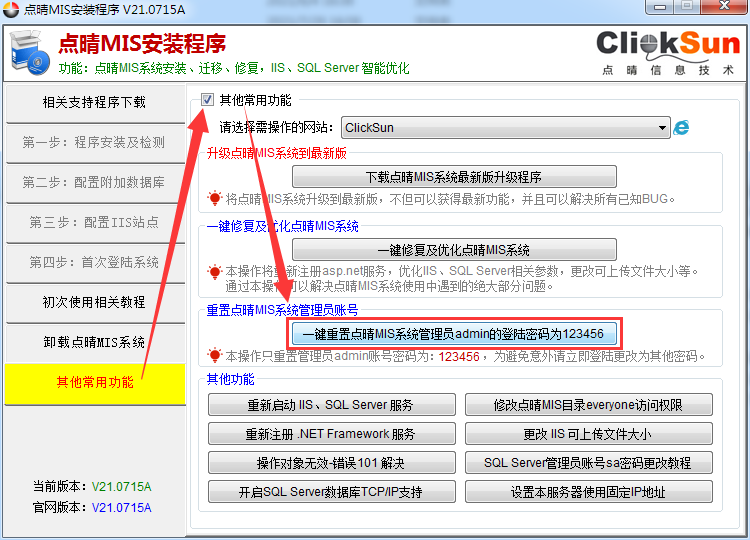Go to 第三步：配置IIS站点
Screen dimensions: 750x540
95,222
